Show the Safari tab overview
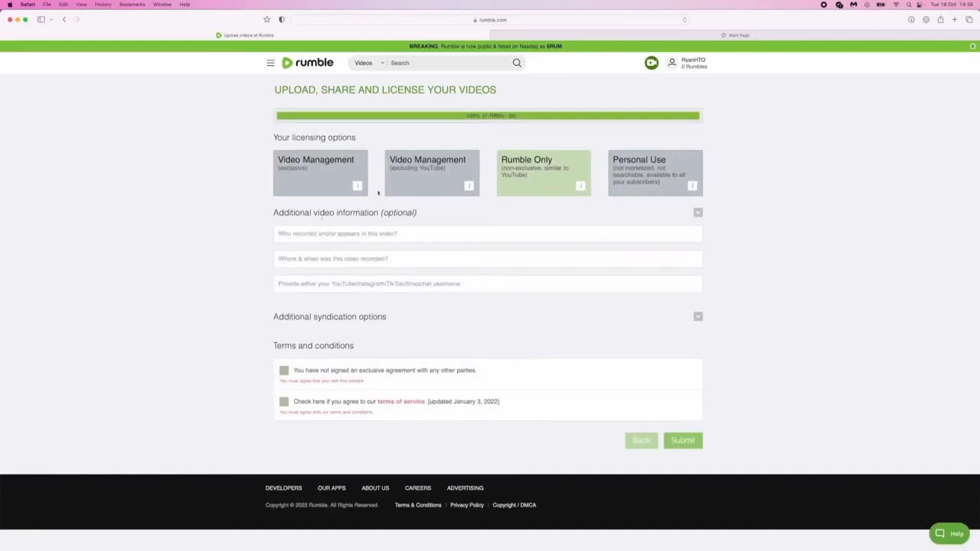 [x=969, y=19]
